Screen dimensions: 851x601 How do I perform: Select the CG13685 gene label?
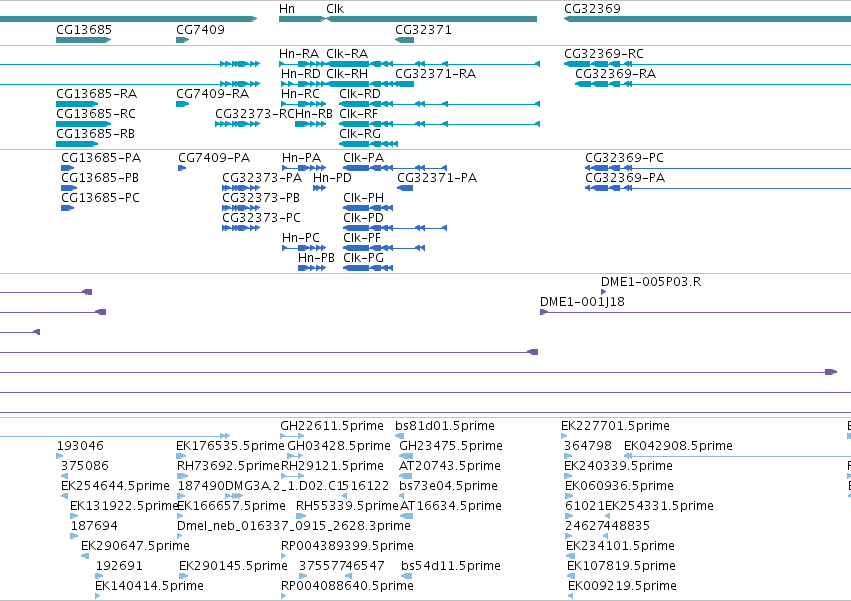click(x=84, y=29)
